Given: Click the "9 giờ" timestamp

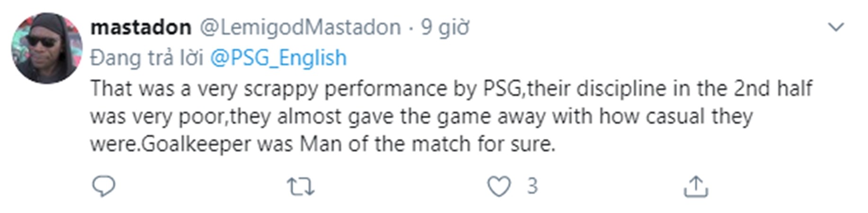Looking at the screenshot, I should coord(445,27).
